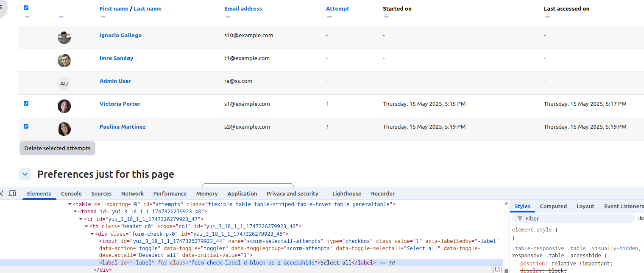The height and width of the screenshot is (273, 644).
Task: Open the Performance tab
Action: click(170, 193)
